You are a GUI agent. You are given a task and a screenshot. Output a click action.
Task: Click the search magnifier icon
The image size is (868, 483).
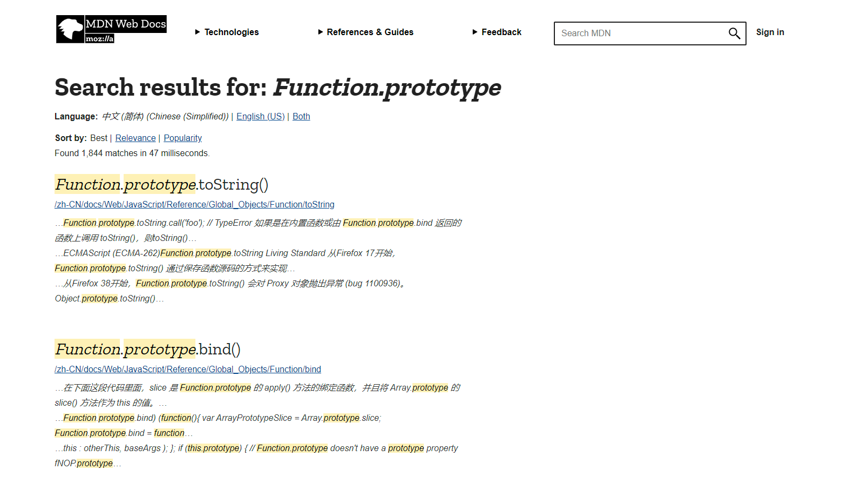coord(734,33)
